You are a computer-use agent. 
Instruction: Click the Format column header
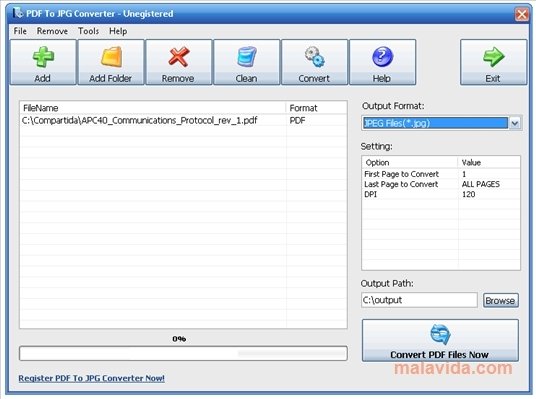click(316, 108)
